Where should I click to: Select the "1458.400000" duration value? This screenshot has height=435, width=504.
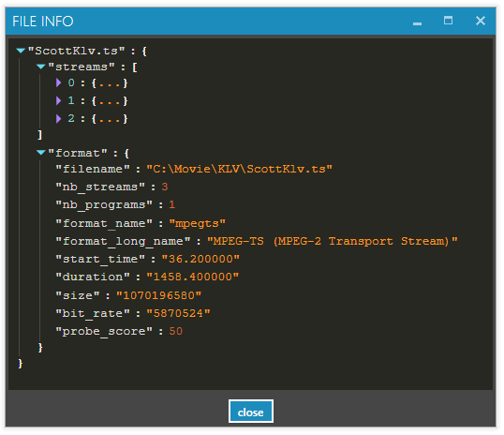[193, 277]
